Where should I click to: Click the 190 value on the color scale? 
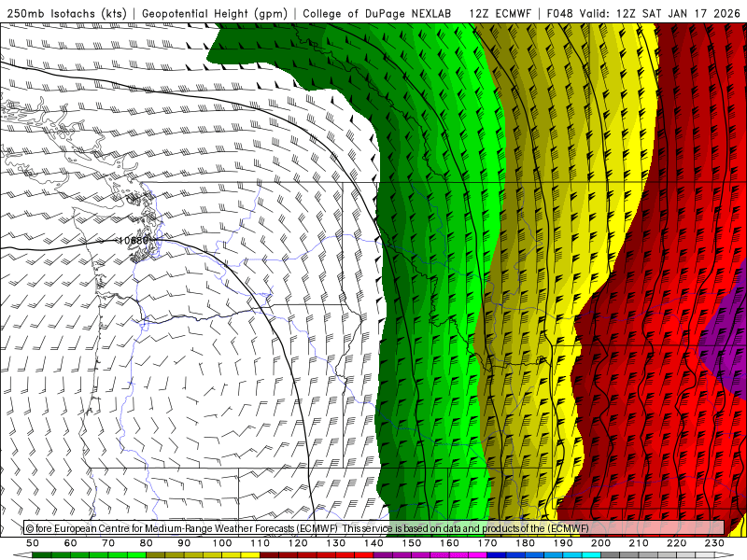563,543
